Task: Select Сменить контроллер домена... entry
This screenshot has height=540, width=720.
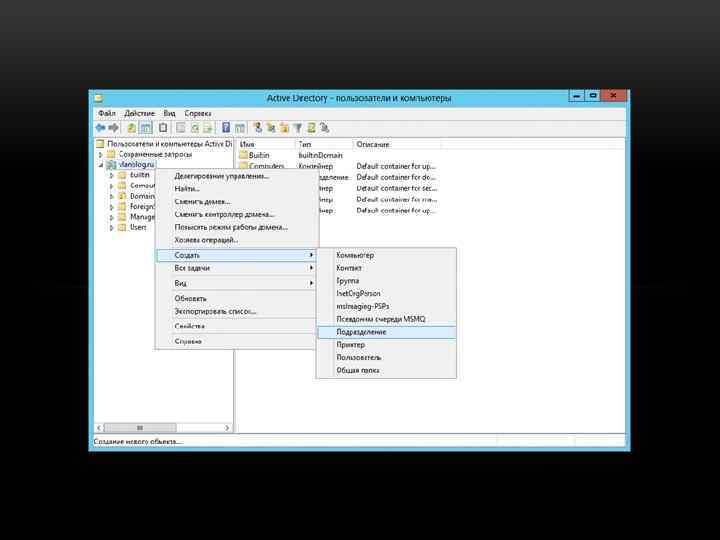Action: [x=236, y=214]
